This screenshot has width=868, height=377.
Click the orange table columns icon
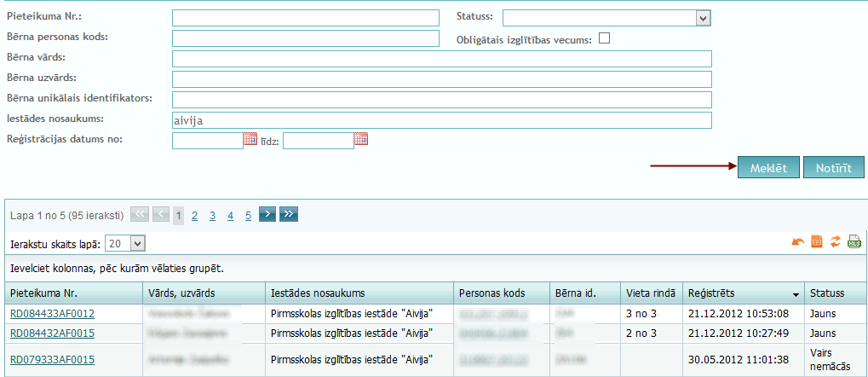tap(817, 242)
